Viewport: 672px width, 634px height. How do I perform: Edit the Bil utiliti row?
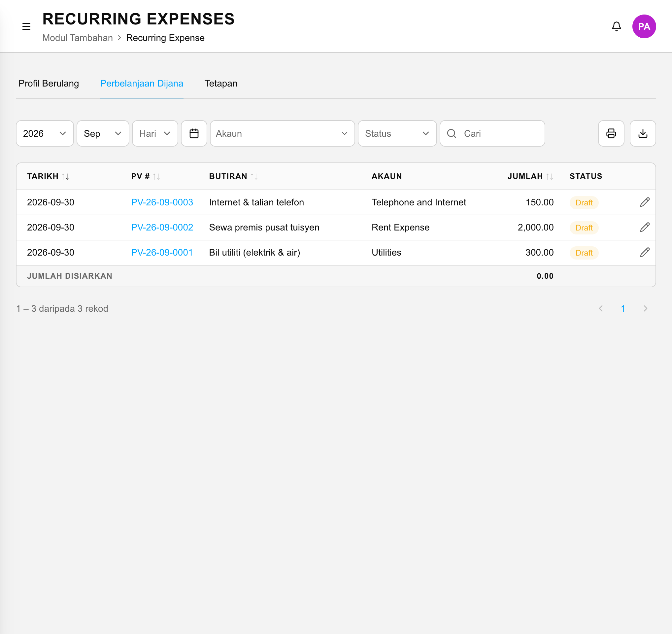[645, 252]
